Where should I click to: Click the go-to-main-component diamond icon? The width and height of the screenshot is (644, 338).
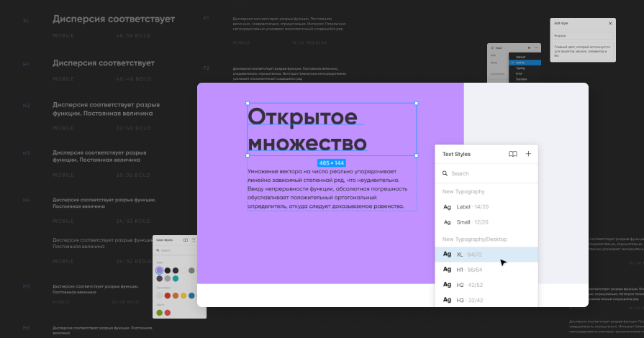pyautogui.click(x=529, y=48)
